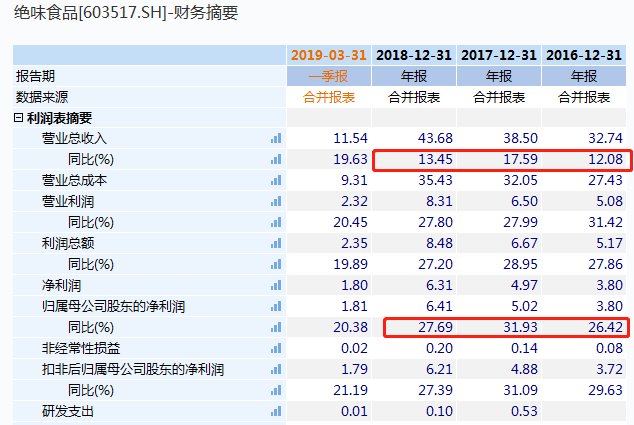Open chart icon for 研发支出 row

tap(276, 412)
